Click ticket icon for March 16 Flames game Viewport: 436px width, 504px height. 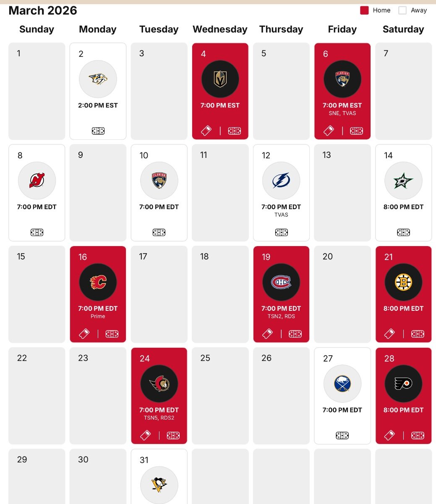[x=84, y=334]
